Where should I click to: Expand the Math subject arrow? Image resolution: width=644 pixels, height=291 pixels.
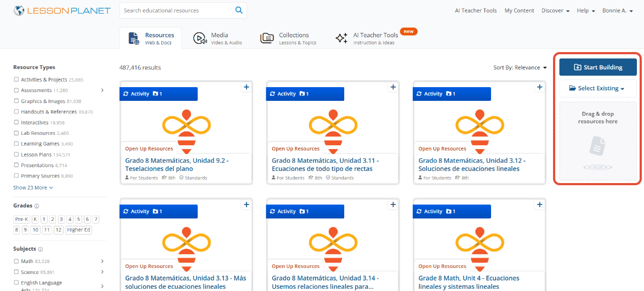click(102, 261)
